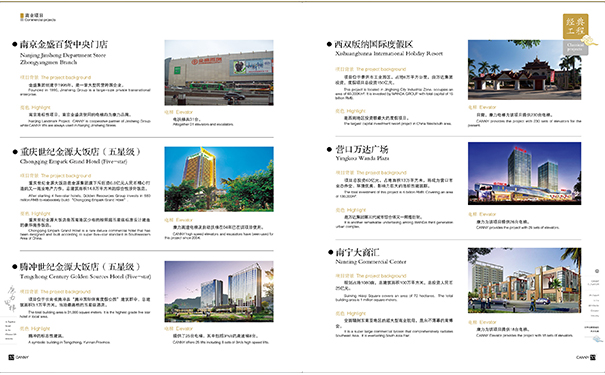Click the grey Classical projects tag
The width and height of the screenshot is (605, 375).
575,47
